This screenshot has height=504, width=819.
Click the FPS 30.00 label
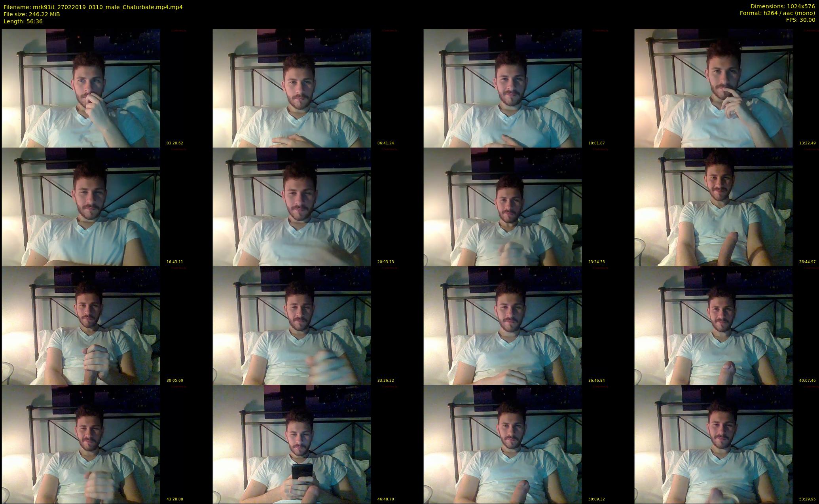pyautogui.click(x=800, y=20)
